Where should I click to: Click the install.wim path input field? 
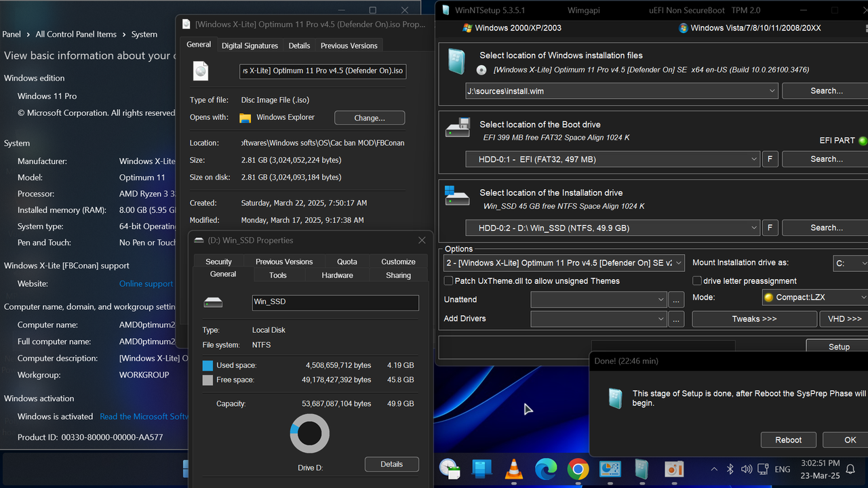610,90
